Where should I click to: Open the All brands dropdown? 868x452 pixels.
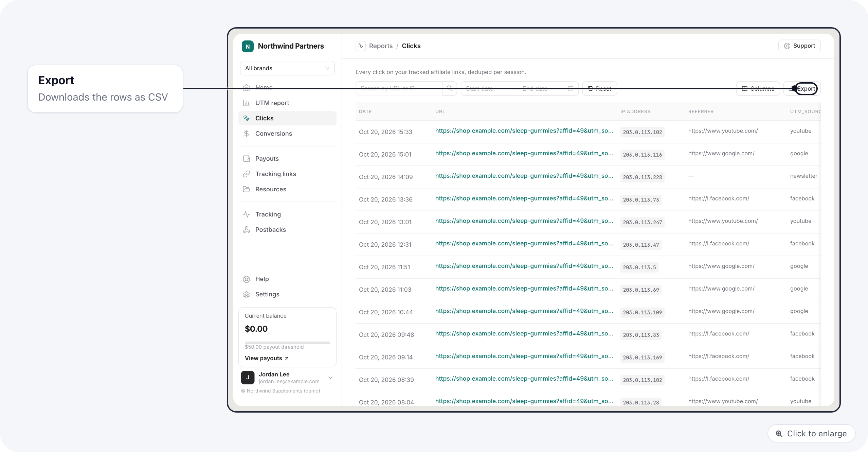(x=287, y=68)
